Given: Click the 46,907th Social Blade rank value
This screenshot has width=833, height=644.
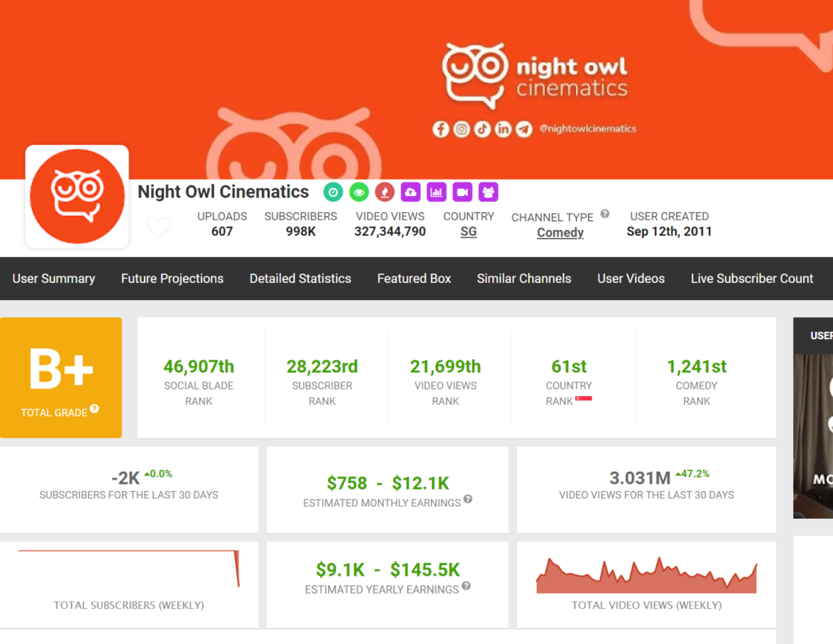Looking at the screenshot, I should (198, 367).
